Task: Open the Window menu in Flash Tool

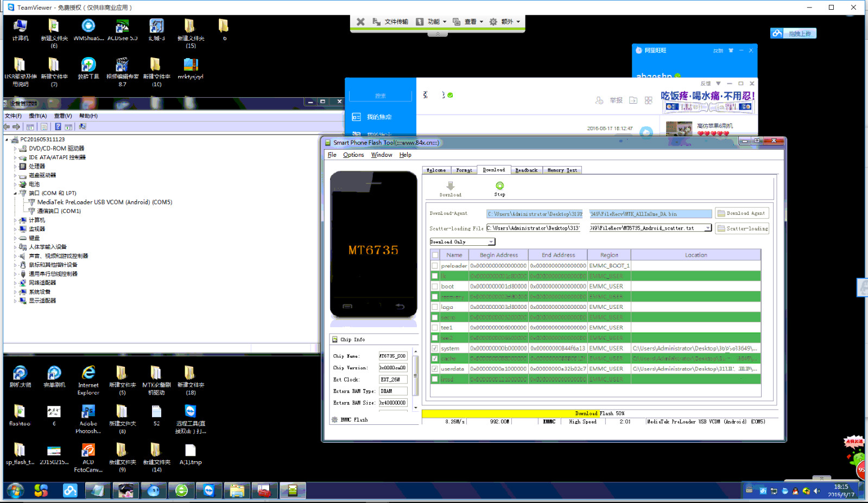Action: coord(382,155)
